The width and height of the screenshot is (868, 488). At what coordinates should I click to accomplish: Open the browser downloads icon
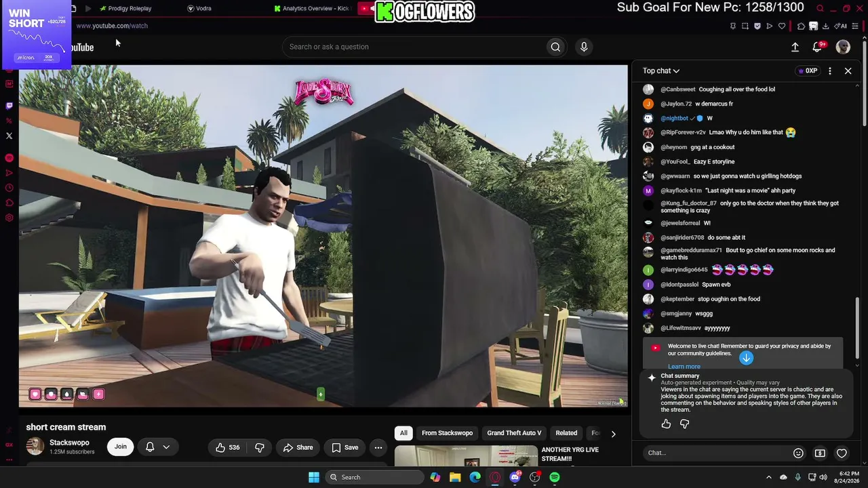825,26
